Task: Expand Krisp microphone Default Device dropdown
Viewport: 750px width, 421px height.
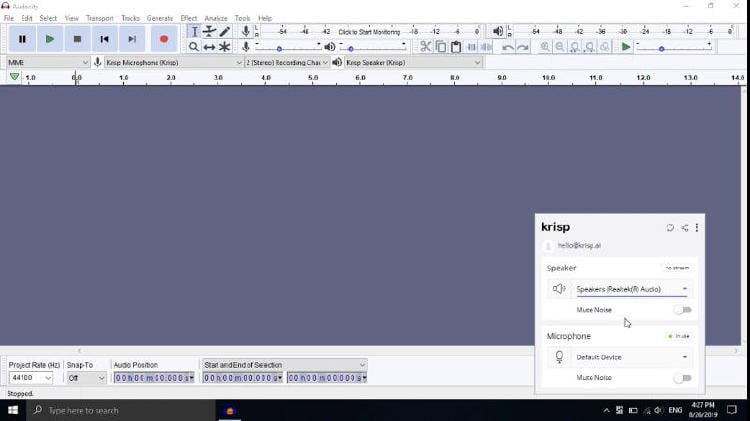Action: point(632,357)
